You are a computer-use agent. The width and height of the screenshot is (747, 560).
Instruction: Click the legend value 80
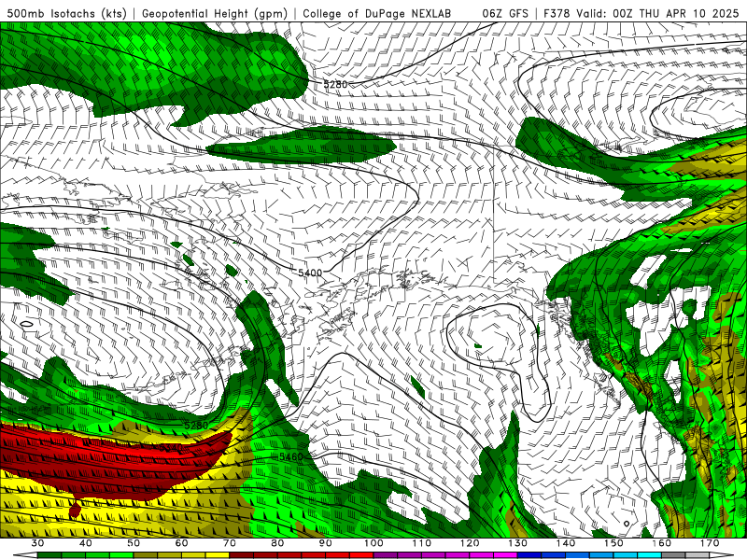click(277, 543)
